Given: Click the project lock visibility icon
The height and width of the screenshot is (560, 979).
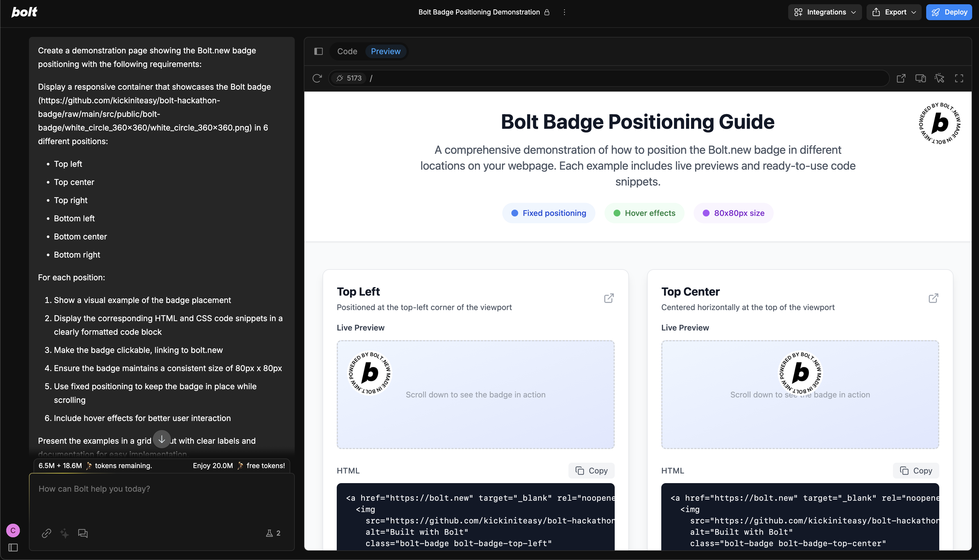Looking at the screenshot, I should coord(547,12).
